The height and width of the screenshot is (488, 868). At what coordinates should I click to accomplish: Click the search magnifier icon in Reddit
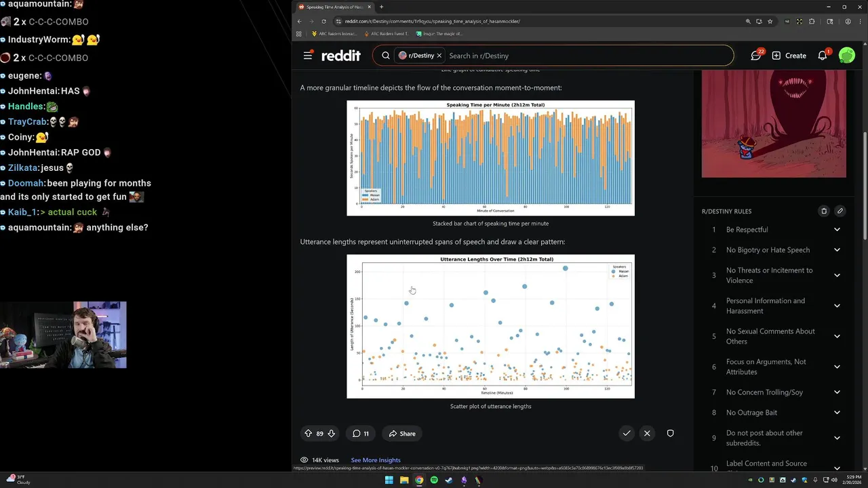click(386, 56)
